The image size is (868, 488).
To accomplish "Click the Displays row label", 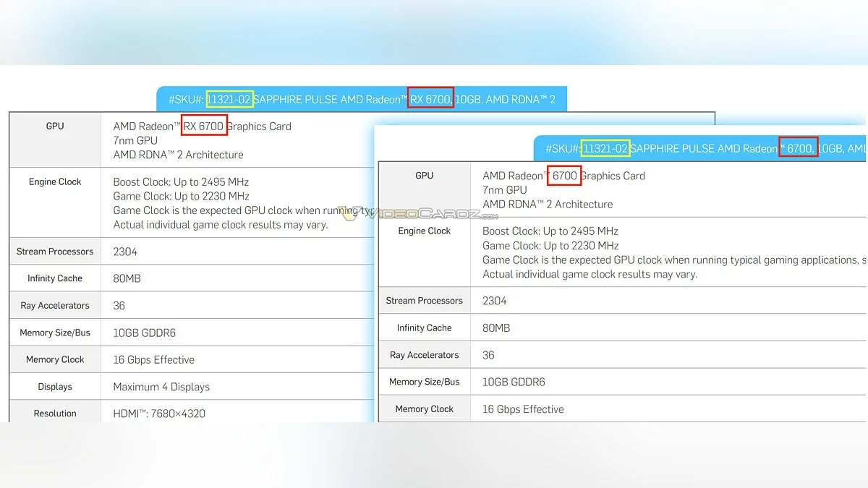I will [55, 387].
